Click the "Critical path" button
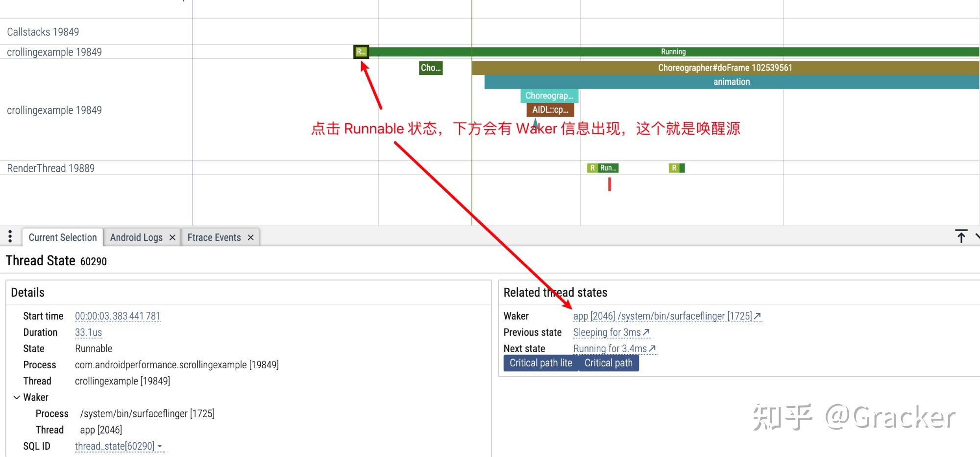Image resolution: width=980 pixels, height=457 pixels. pos(609,363)
